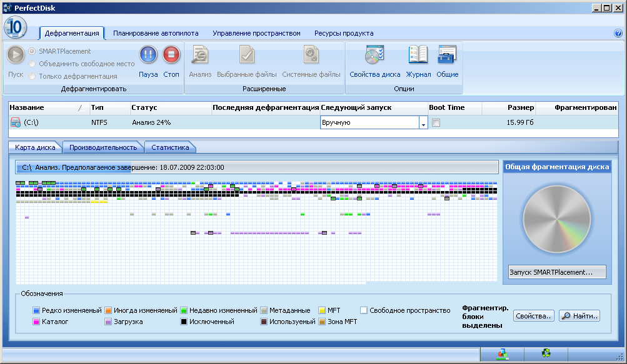The width and height of the screenshot is (627, 364).
Task: Click the Используемый dark legend swatch
Action: (264, 322)
